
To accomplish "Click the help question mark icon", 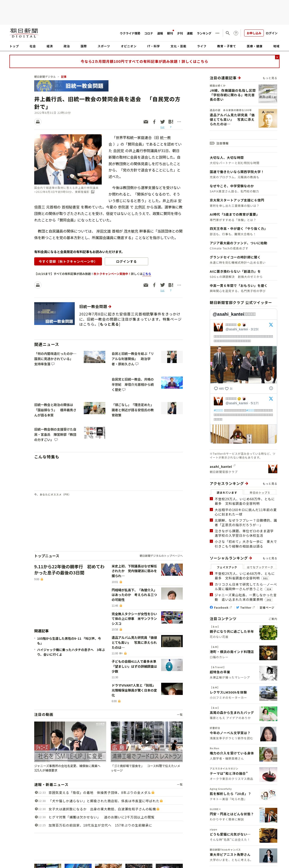I will pos(236,33).
